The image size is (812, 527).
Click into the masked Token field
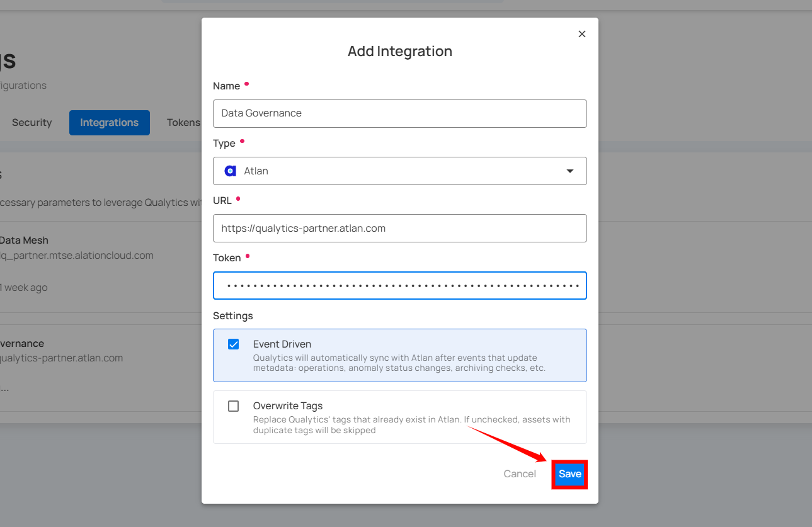point(399,286)
